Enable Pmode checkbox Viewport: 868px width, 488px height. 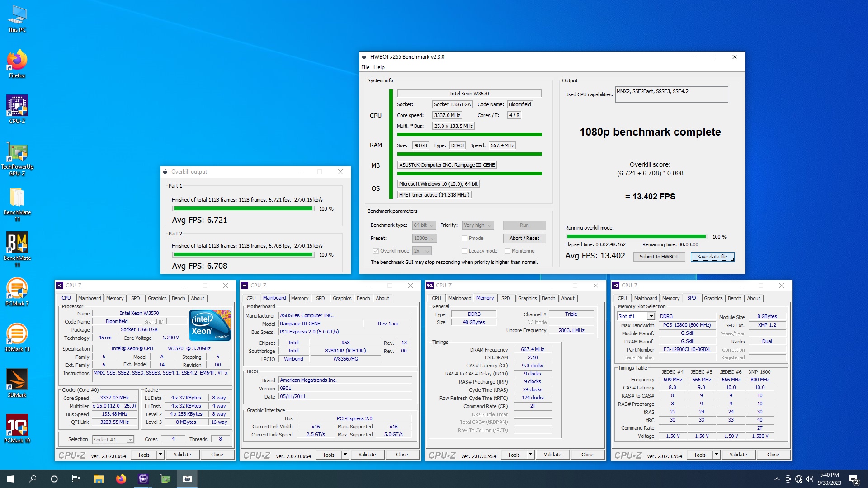[464, 238]
